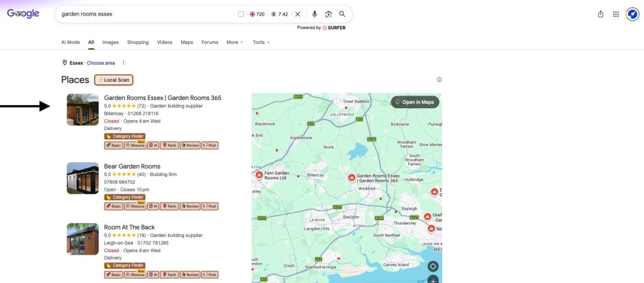Open Google Lens image search icon
The image size is (644, 283).
328,14
